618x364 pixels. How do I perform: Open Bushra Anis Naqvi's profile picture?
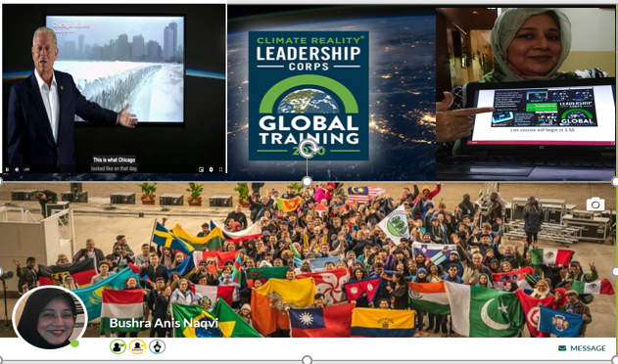50,317
